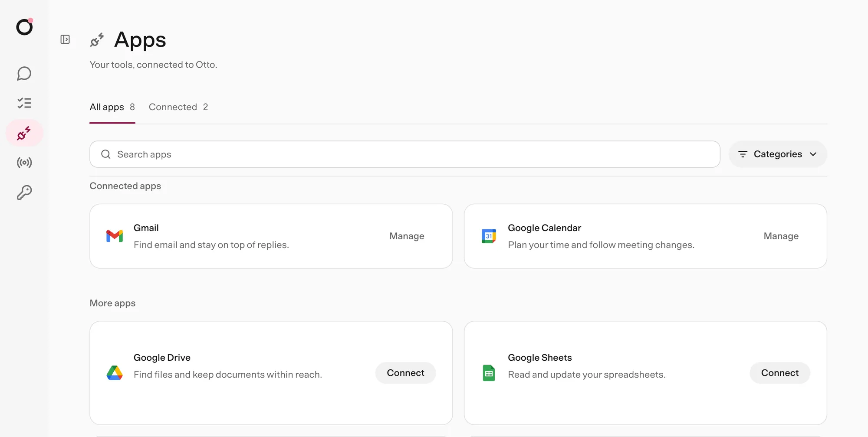The width and height of the screenshot is (868, 437).
Task: Connect Google Sheets
Action: (780, 373)
